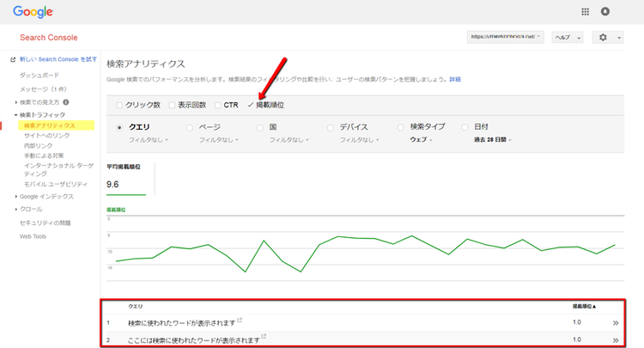644x348 pixels.
Task: Open 手動による対策 in sidebar
Action: [44, 156]
